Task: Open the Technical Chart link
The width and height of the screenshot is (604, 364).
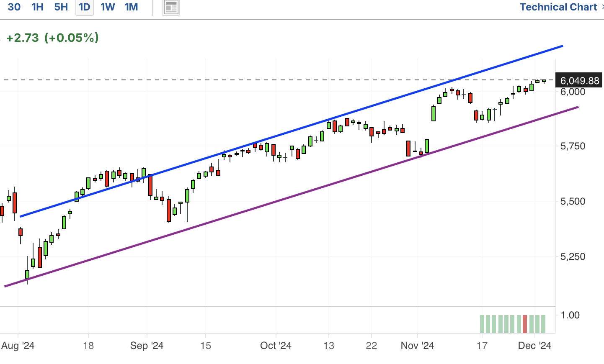Action: (558, 7)
